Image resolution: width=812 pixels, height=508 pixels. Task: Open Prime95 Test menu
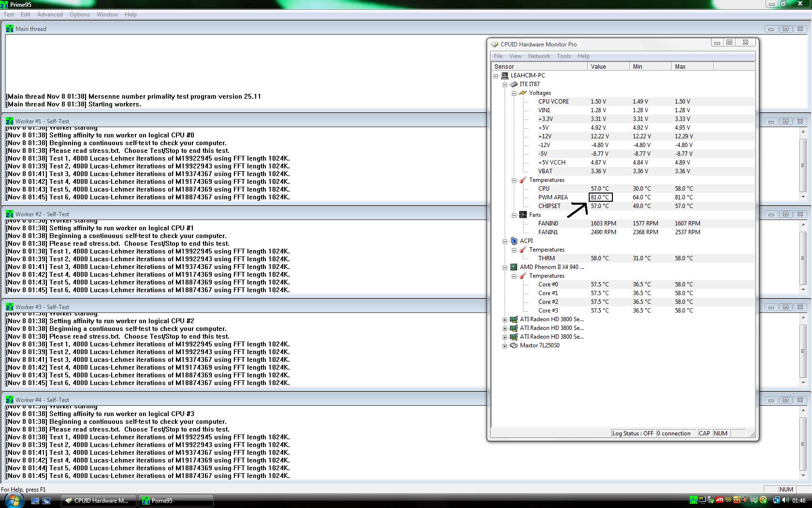point(9,15)
